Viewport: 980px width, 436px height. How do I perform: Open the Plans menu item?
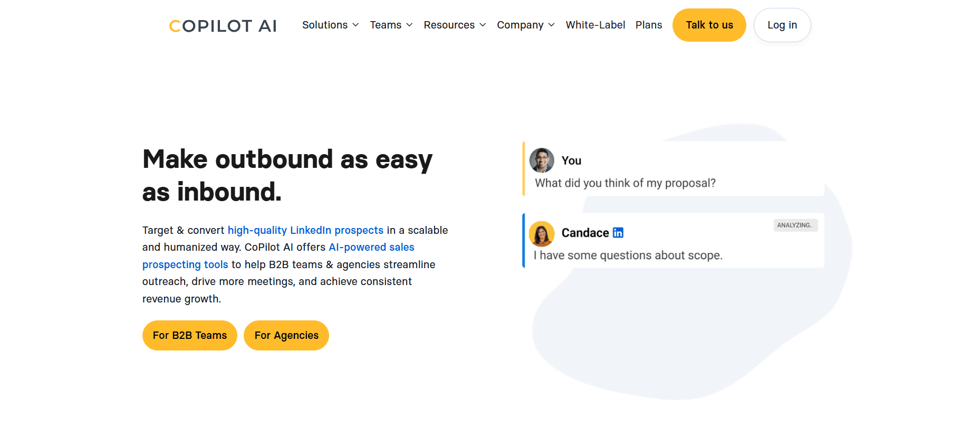pyautogui.click(x=648, y=25)
